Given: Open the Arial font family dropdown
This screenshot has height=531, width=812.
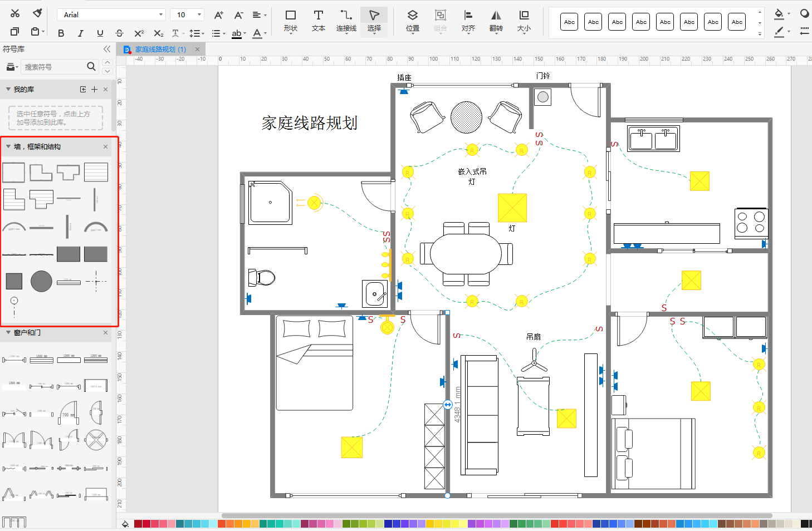Looking at the screenshot, I should (x=111, y=15).
